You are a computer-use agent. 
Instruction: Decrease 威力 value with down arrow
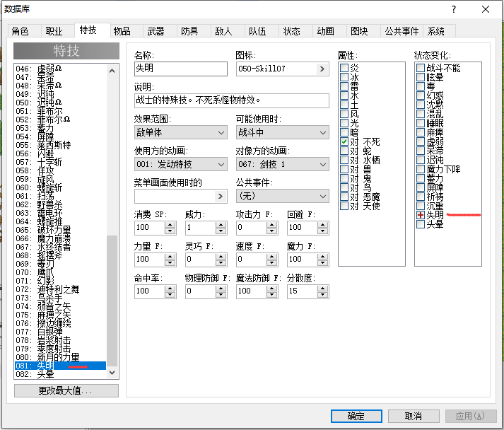[221, 231]
